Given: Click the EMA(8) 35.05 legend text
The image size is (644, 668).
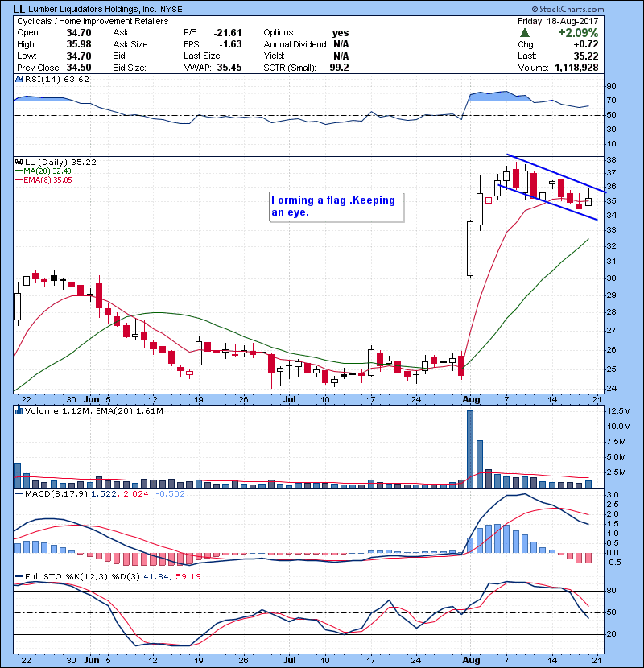Looking at the screenshot, I should [x=47, y=179].
